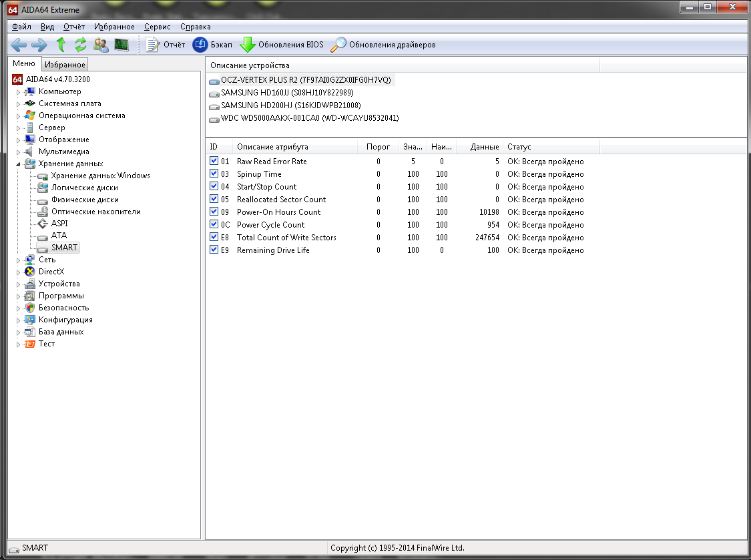Click the AIDA64 v4.70.3200 root node
The height and width of the screenshot is (560, 751).
[x=57, y=79]
